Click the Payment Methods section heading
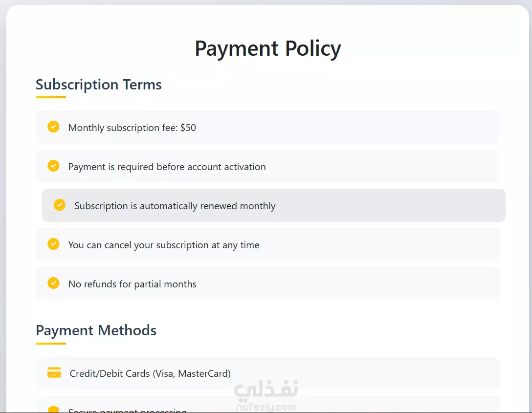This screenshot has width=532, height=413. (x=96, y=330)
